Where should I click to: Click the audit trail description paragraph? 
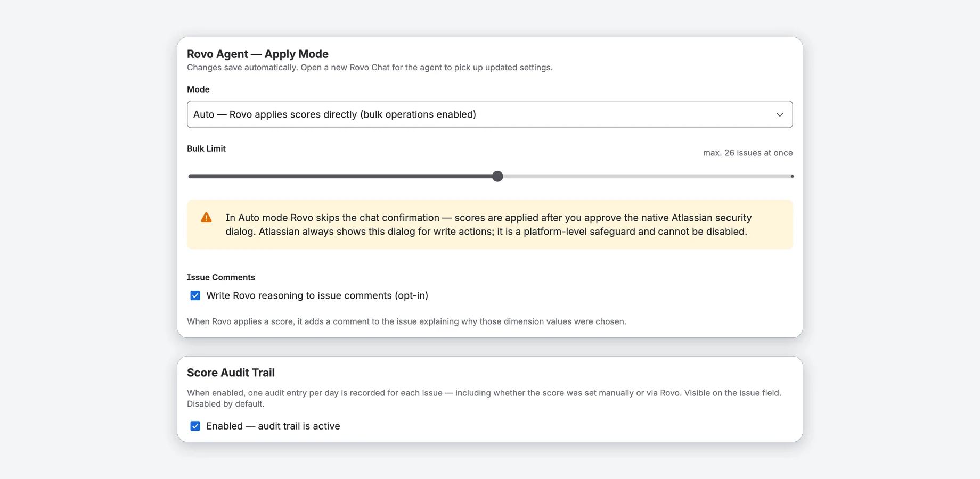484,398
